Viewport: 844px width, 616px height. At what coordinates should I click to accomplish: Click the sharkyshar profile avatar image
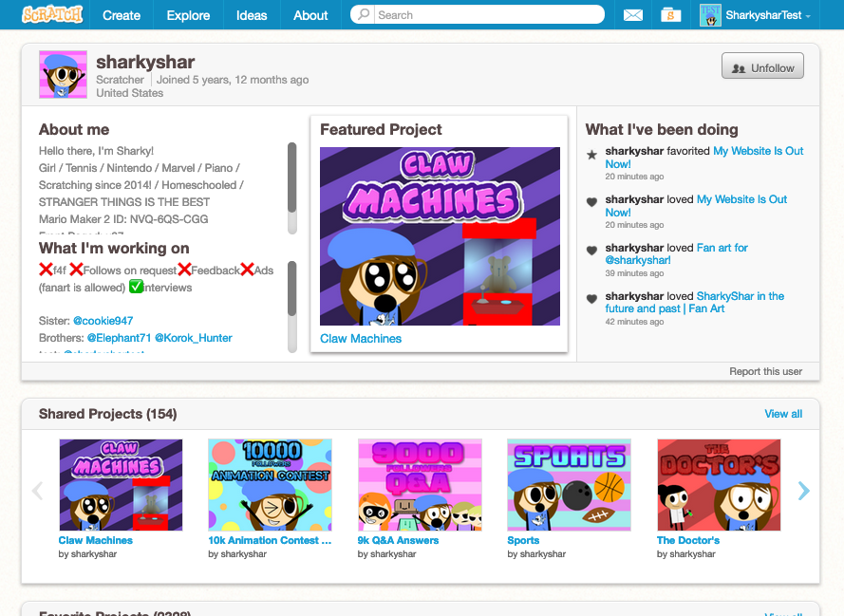coord(63,75)
